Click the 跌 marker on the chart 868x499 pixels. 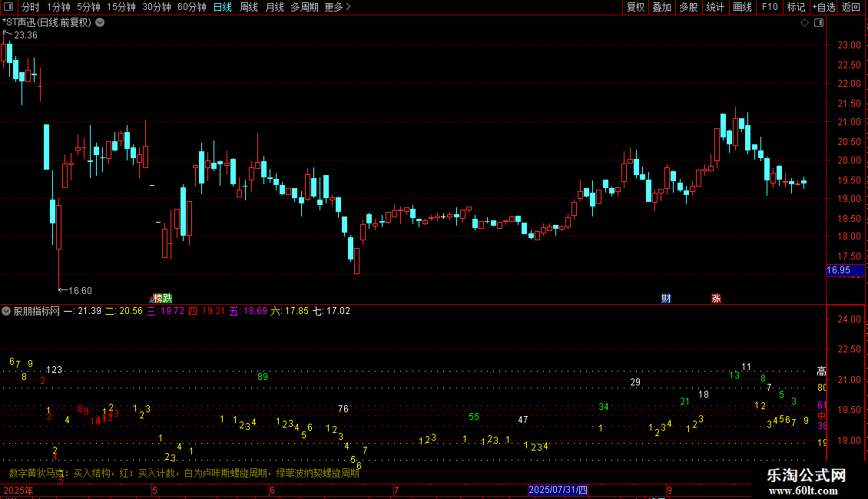coord(167,298)
